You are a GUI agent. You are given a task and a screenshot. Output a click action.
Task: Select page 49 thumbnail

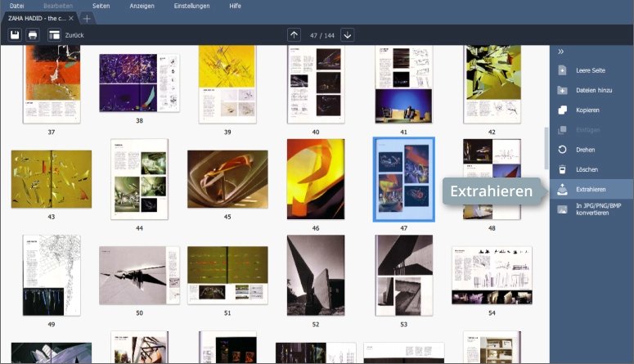52,276
